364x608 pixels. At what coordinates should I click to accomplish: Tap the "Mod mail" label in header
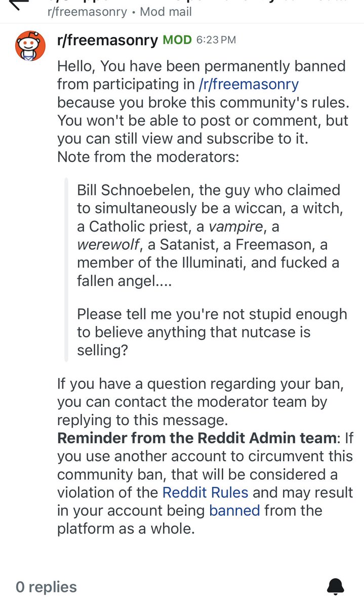(166, 12)
